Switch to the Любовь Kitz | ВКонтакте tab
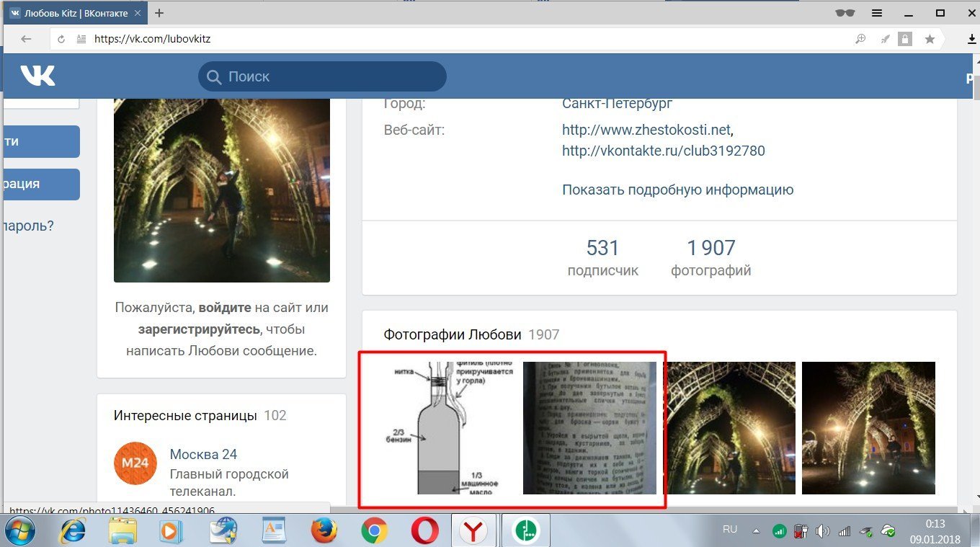 74,13
